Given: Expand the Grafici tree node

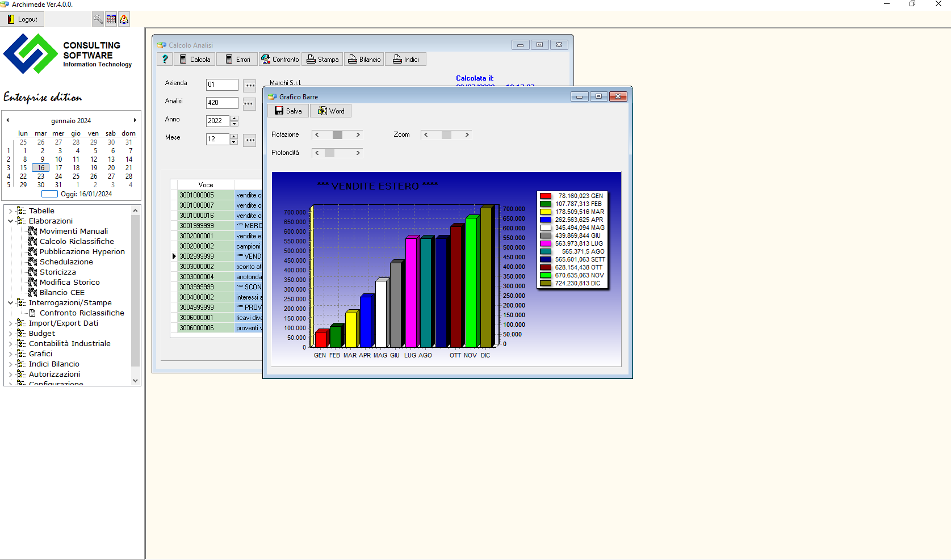Looking at the screenshot, I should pos(10,354).
